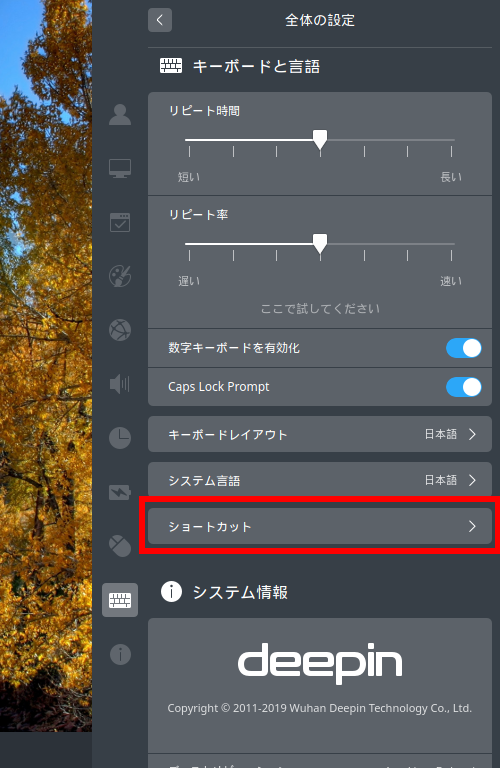This screenshot has height=768, width=500.
Task: Click the info icon beside システム情報
Action: pyautogui.click(x=171, y=592)
